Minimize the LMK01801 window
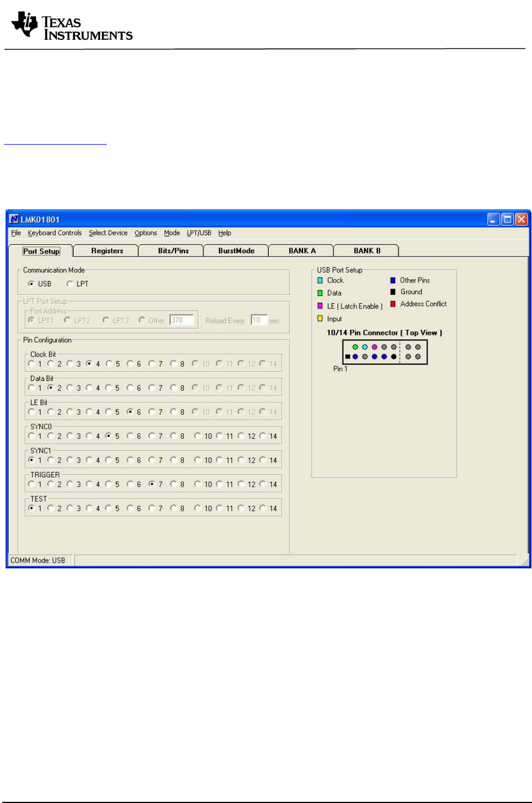 (494, 219)
